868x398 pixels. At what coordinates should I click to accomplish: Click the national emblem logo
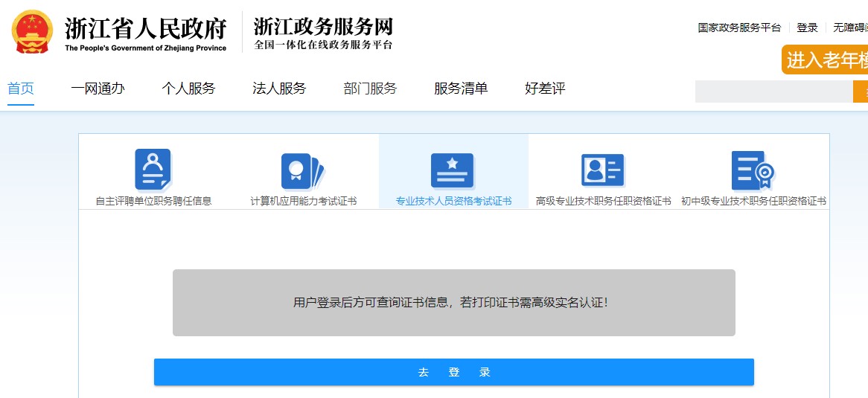(x=32, y=32)
